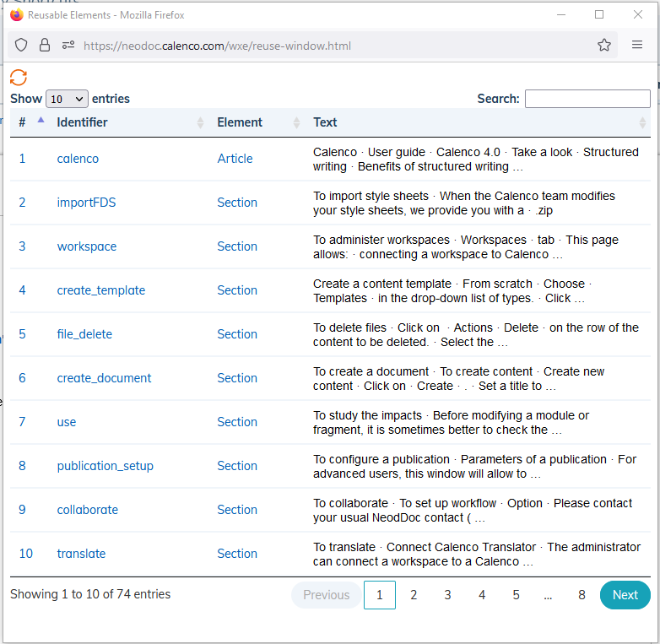Open the Show entries count dropdown
The width and height of the screenshot is (660, 644).
tap(67, 99)
